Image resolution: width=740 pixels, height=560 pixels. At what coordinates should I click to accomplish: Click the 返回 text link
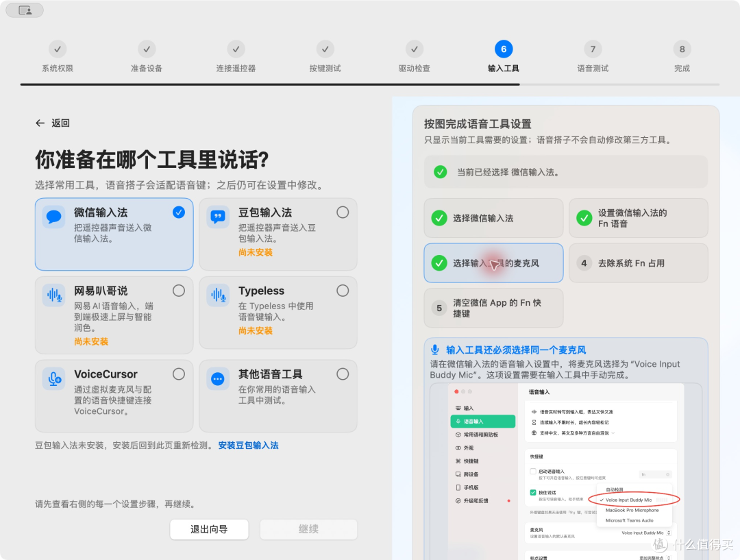[x=60, y=123]
